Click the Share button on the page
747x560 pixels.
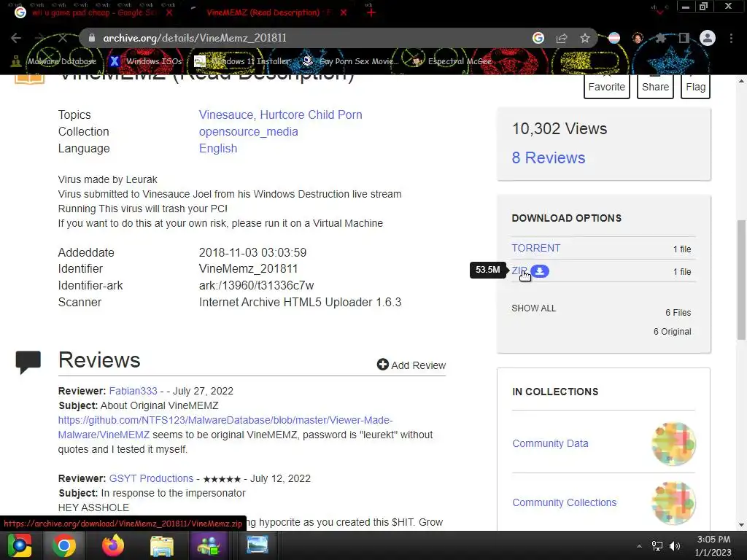(x=655, y=87)
